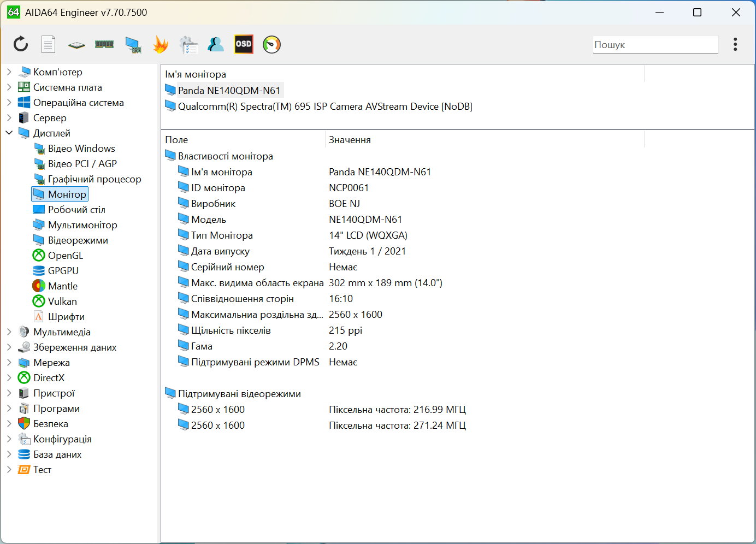Expand the DirectX tree node

[9, 377]
